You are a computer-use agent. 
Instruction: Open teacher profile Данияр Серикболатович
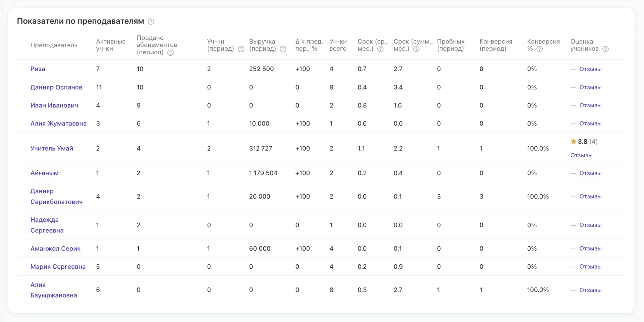pos(56,196)
